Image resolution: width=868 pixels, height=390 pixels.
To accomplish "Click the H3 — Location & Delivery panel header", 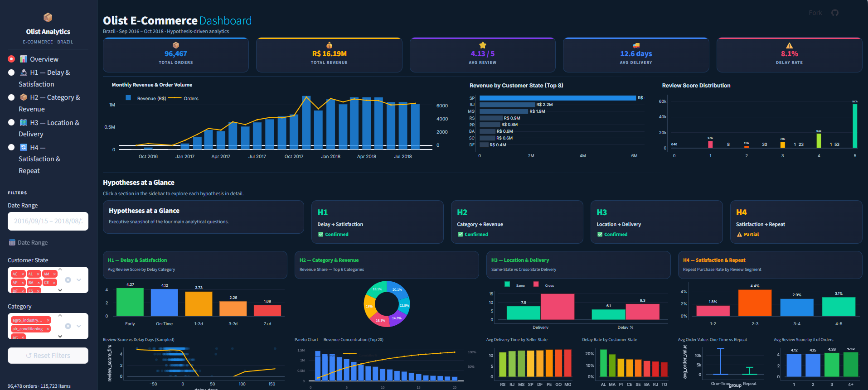I will [578, 265].
